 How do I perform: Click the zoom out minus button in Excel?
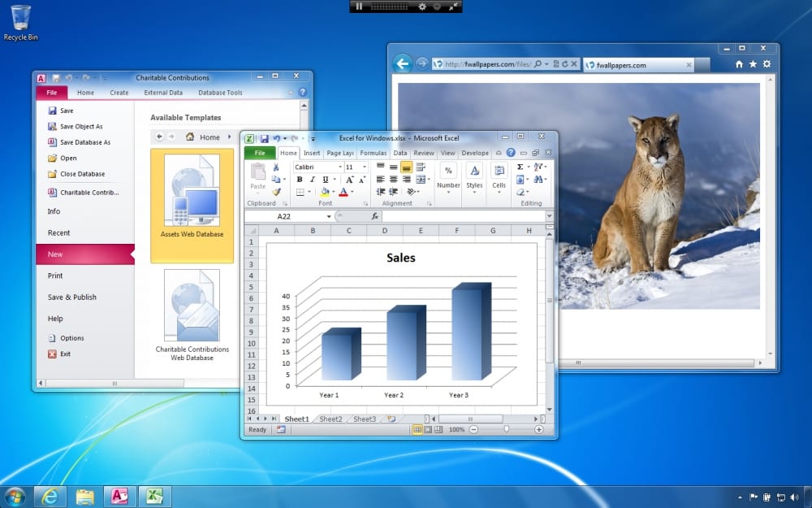(x=474, y=429)
